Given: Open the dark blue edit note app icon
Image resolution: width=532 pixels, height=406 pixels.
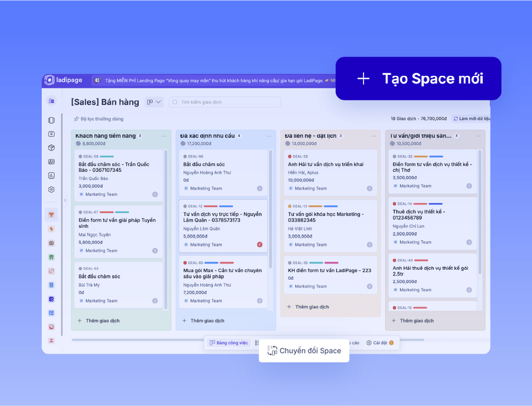Looking at the screenshot, I should coord(51,299).
